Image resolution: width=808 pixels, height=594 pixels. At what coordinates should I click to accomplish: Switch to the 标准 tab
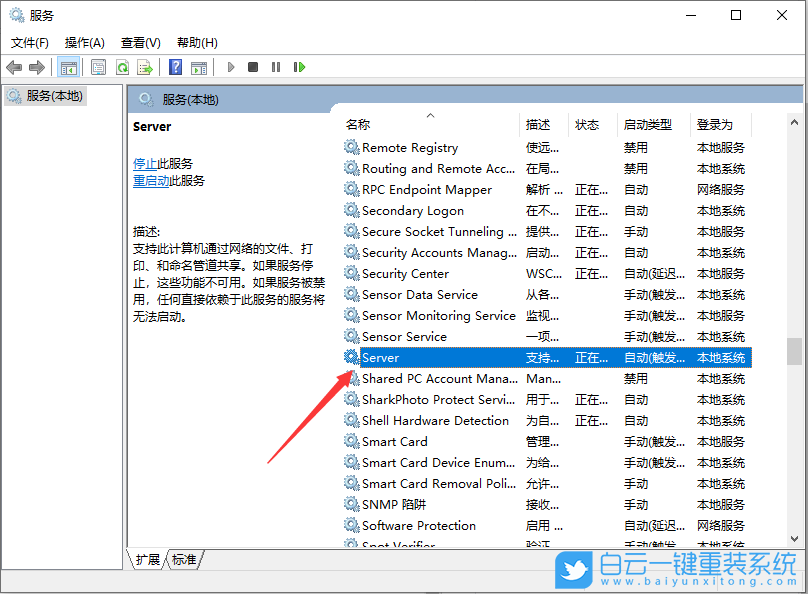pos(183,560)
